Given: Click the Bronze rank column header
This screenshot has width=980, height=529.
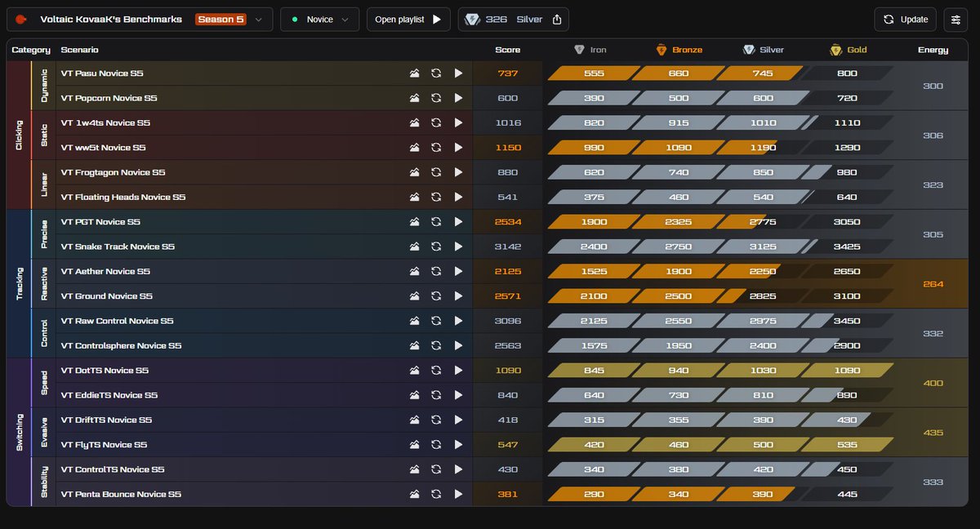Looking at the screenshot, I should [x=679, y=50].
